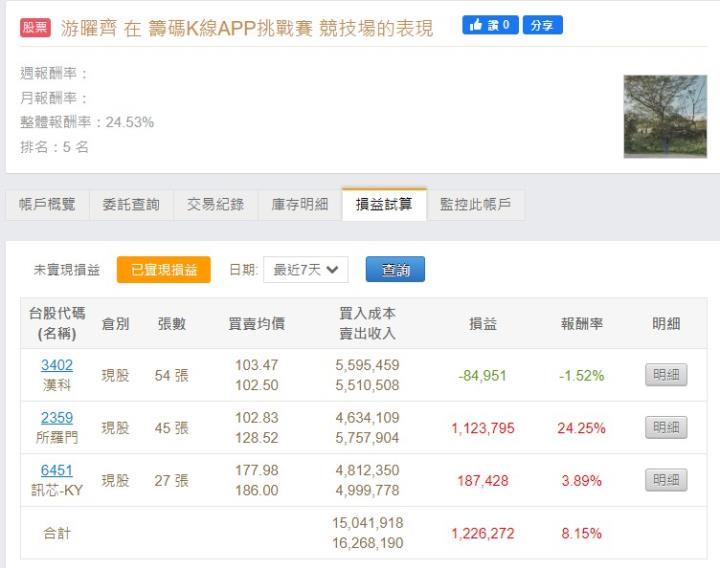Image resolution: width=720 pixels, height=568 pixels.
Task: Click the 1,123,795 profit value
Action: coord(483,428)
